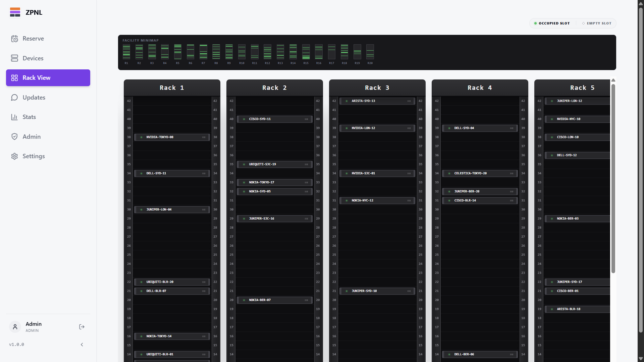The height and width of the screenshot is (362, 644).
Task: Toggle the Occupied Slot legend filter
Action: [x=551, y=23]
